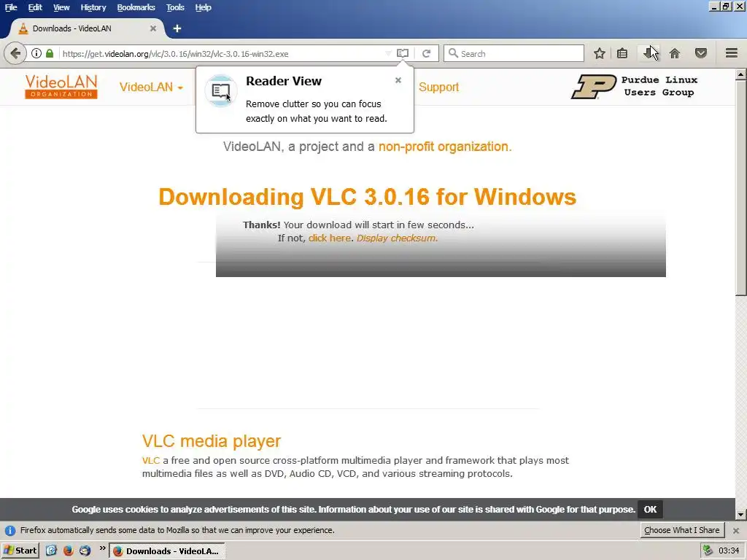Click the URL address bar field

(222, 53)
